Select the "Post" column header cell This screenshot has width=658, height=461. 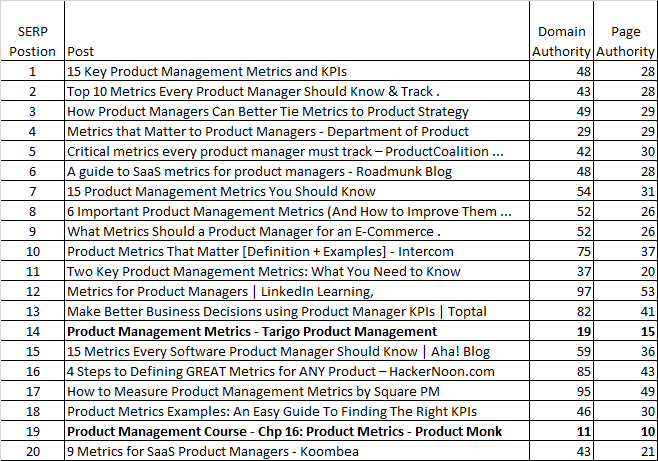[x=80, y=50]
